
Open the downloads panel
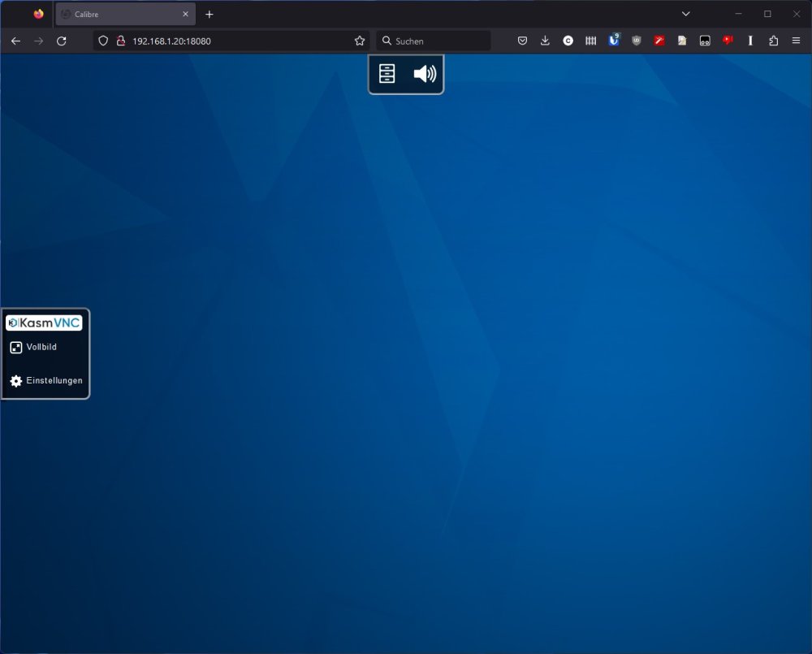pos(545,41)
